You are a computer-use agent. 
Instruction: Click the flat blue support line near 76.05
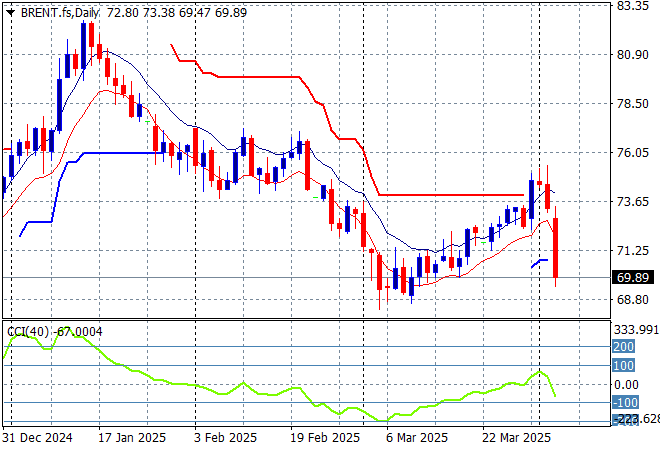(124, 153)
